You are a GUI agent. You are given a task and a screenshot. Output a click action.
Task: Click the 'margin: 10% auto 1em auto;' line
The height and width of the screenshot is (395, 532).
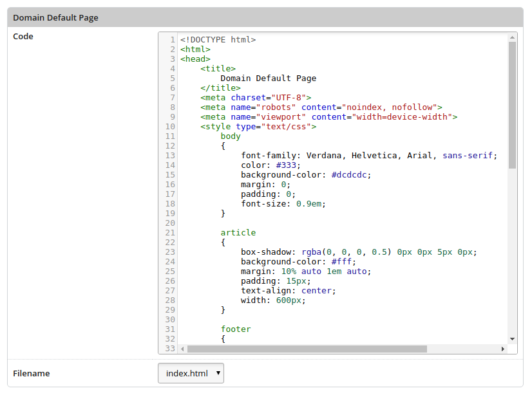point(306,271)
